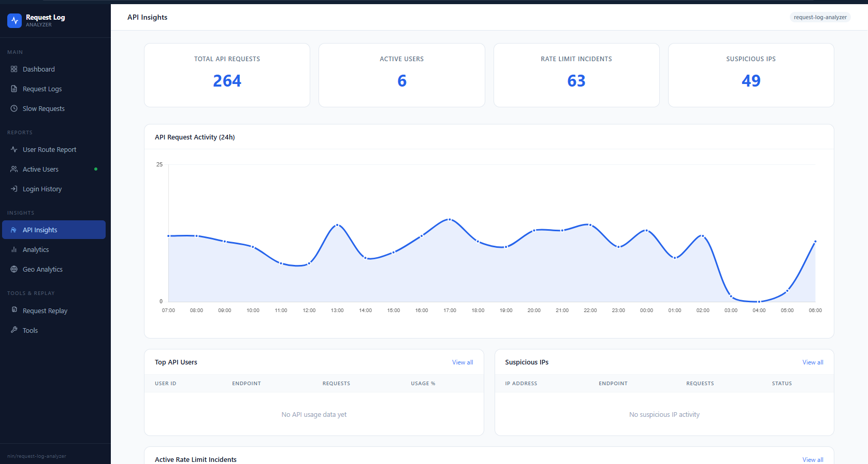The image size is (868, 464).
Task: Click the Rate Limit Incidents card
Action: tap(576, 75)
